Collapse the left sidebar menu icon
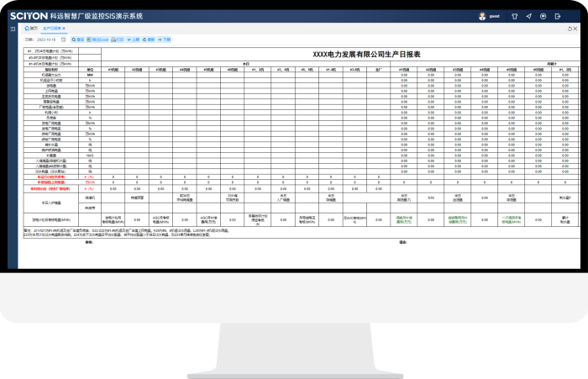Viewport: 588px width, 379px height. pos(13,29)
